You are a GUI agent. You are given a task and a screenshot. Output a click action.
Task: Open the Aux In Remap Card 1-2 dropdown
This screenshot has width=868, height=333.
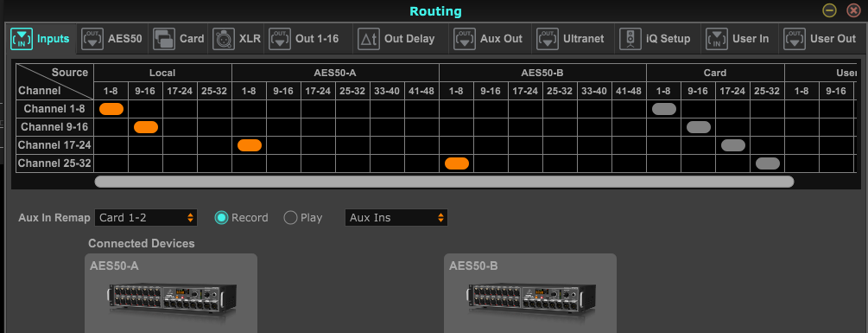(146, 218)
